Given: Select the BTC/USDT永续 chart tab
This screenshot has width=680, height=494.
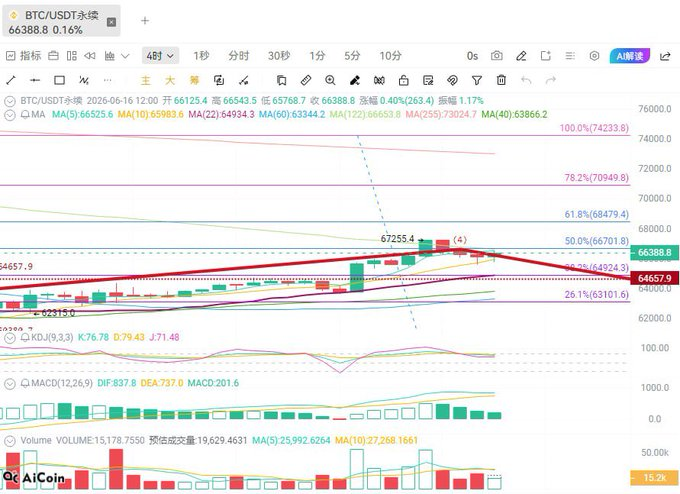Looking at the screenshot, I should 61,22.
